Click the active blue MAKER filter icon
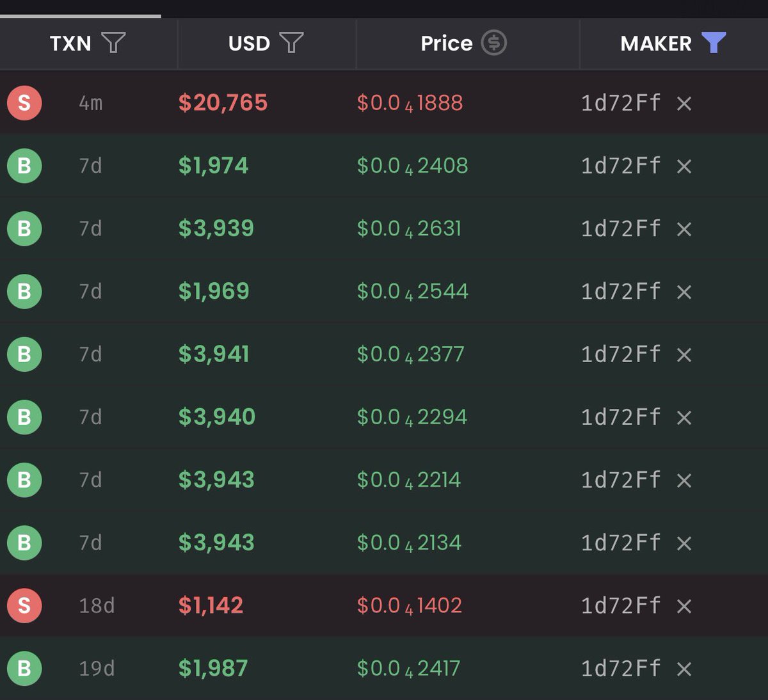This screenshot has width=768, height=700. (714, 43)
